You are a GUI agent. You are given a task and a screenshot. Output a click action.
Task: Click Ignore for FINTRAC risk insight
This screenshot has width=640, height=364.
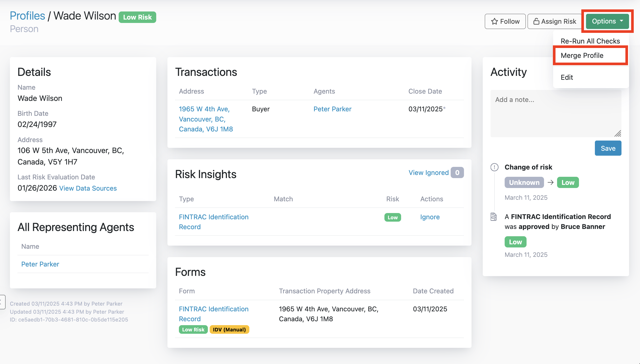pos(430,217)
